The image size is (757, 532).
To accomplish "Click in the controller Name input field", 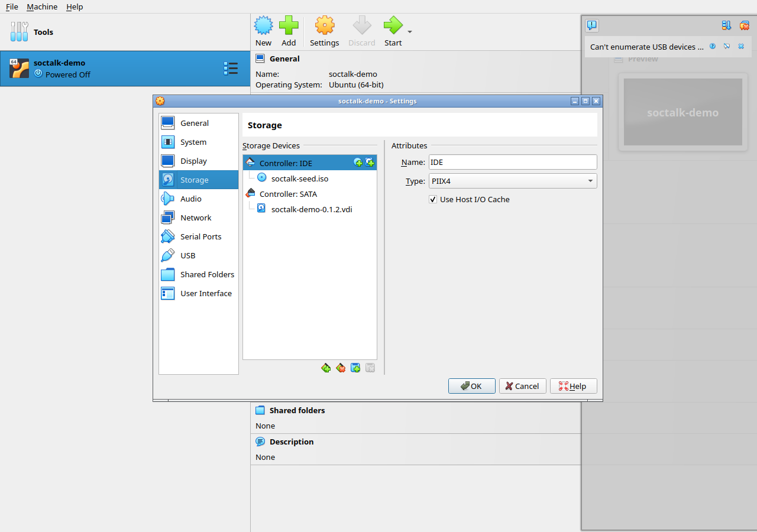I will pos(513,162).
